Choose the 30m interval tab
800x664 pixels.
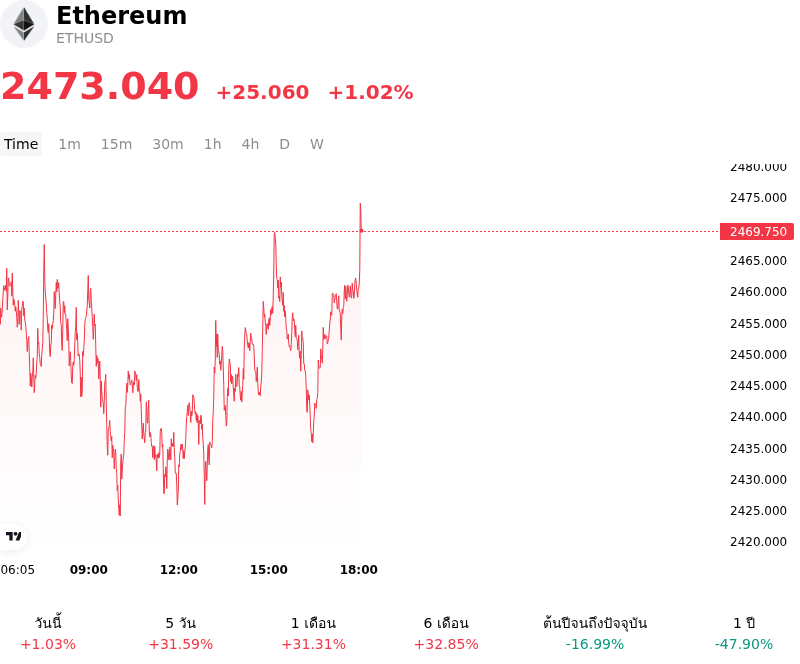click(x=168, y=144)
